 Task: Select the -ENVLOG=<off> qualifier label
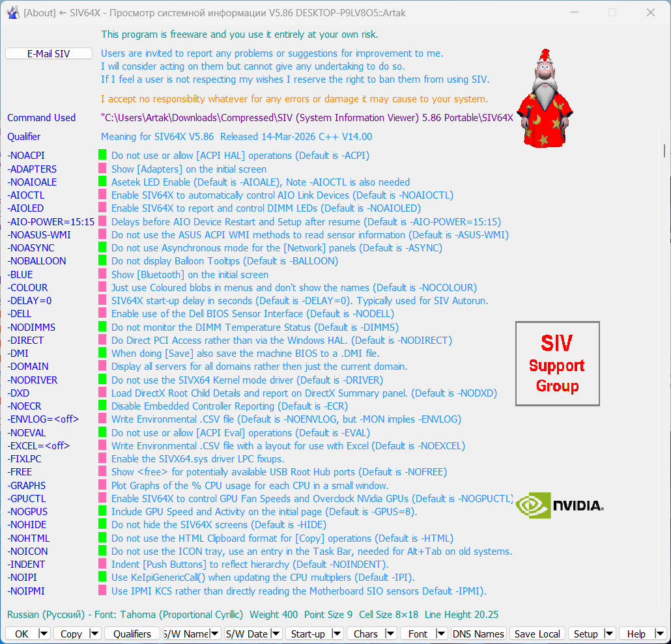click(43, 419)
